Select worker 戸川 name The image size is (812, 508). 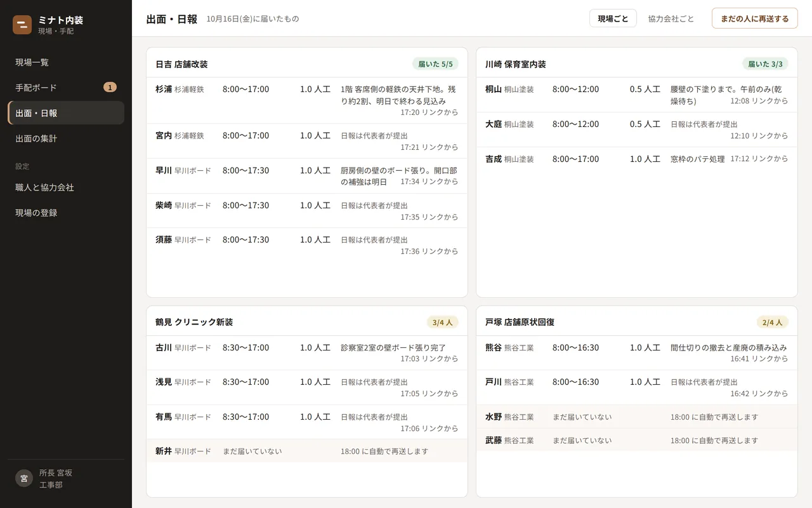click(494, 382)
